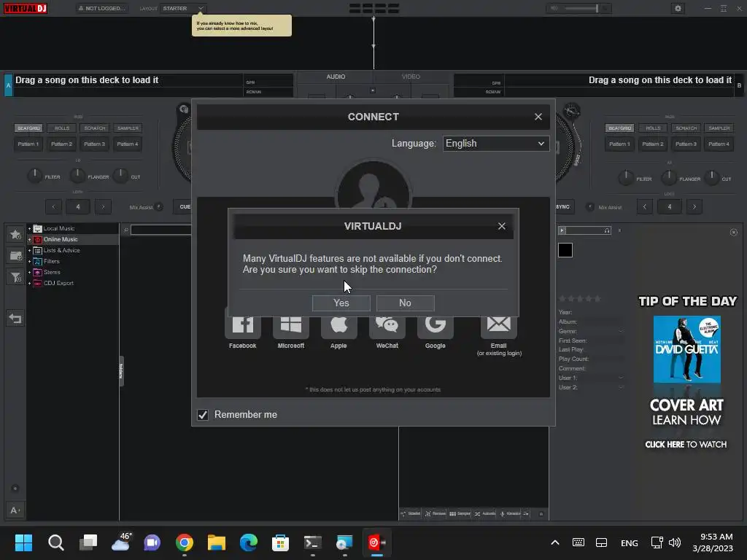The height and width of the screenshot is (560, 747).
Task: Open the Windows Start menu
Action: click(x=23, y=542)
